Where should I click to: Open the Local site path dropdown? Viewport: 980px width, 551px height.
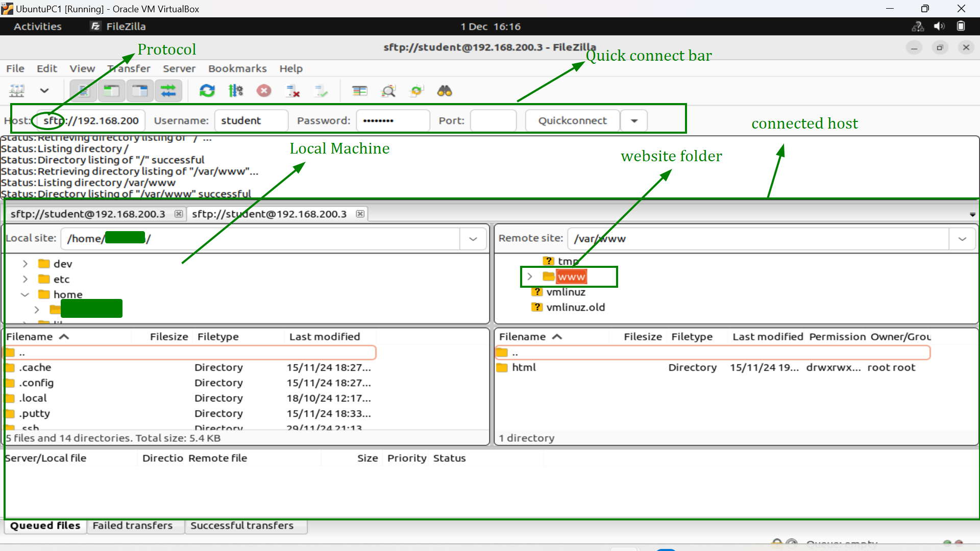[473, 239]
